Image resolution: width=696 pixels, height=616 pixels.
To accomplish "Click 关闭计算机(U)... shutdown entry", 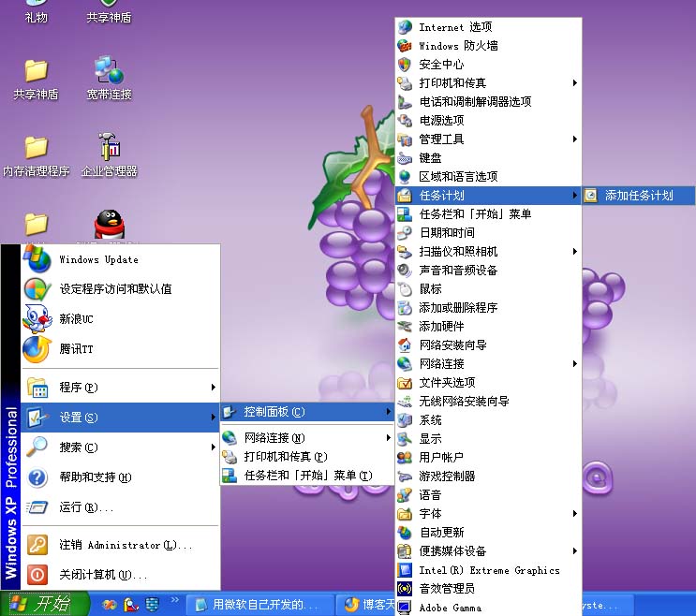I will [120, 575].
